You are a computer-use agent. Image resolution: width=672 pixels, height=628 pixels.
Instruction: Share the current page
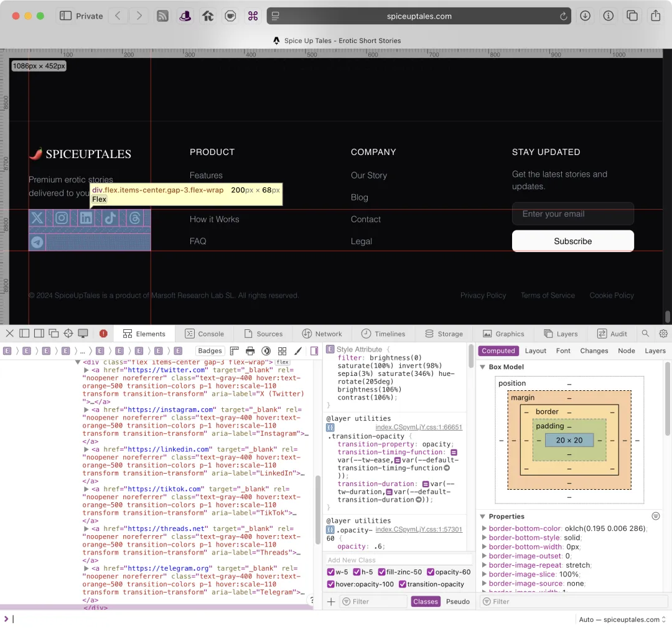click(655, 16)
